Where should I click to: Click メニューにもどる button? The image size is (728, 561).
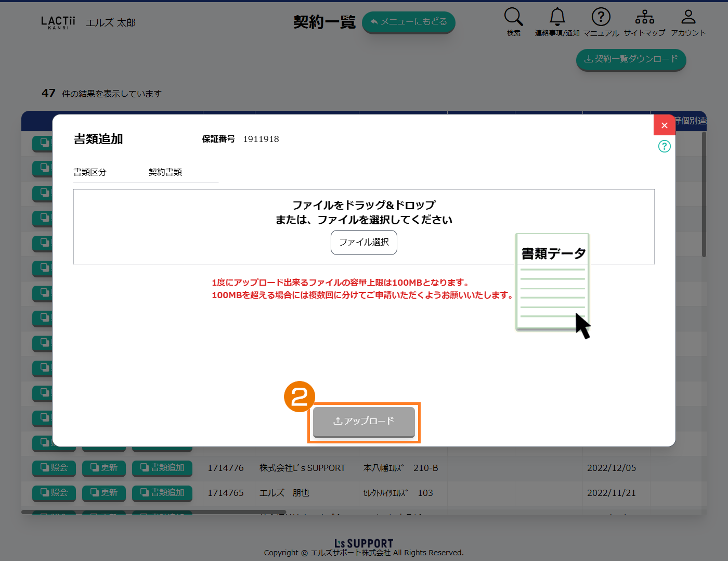pos(408,22)
